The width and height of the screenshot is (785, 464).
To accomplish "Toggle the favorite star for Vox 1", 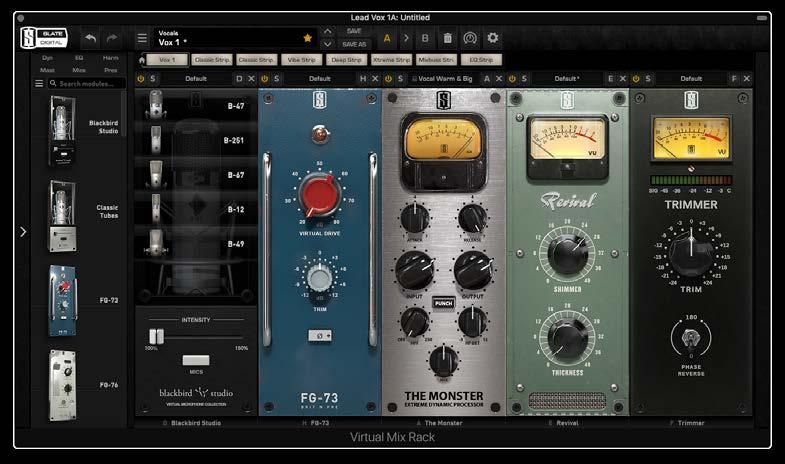I will pyautogui.click(x=307, y=38).
